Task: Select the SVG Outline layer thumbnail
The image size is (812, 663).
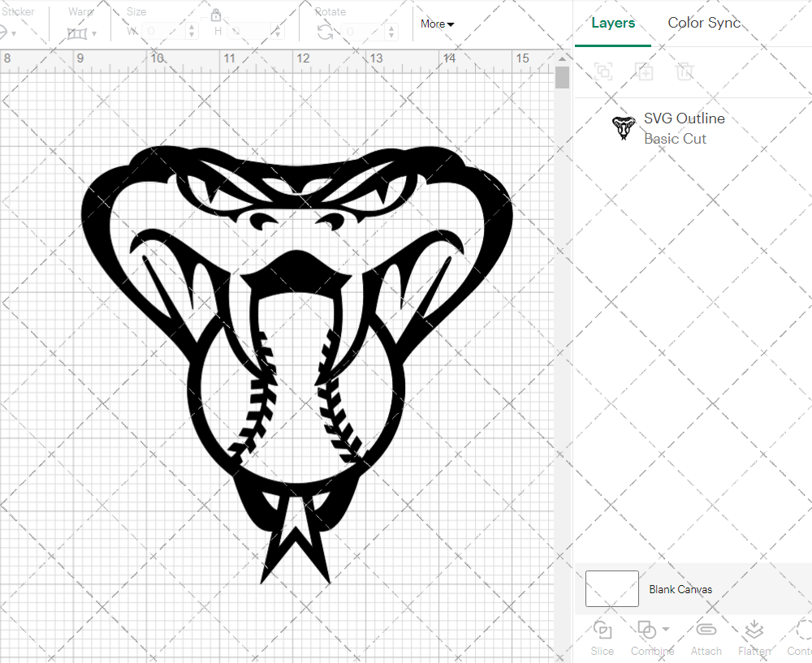Action: [x=624, y=127]
